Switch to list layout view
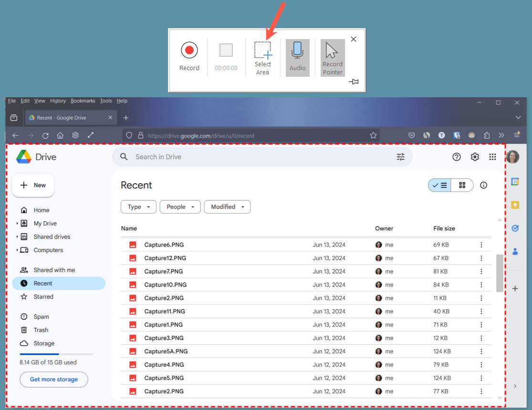Screen dimensions: 532x410 click(x=439, y=185)
